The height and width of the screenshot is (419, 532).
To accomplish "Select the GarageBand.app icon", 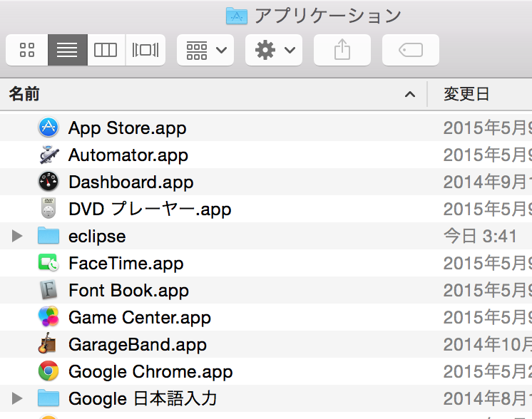I will (x=47, y=343).
